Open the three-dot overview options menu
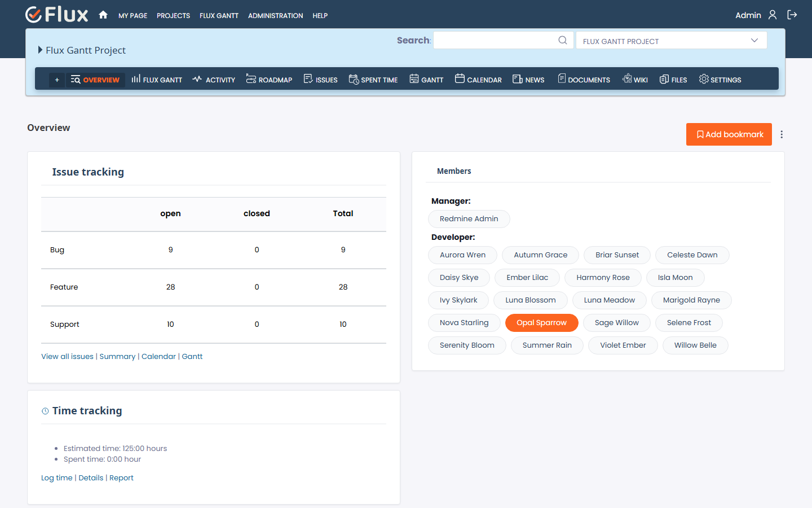 coord(782,134)
